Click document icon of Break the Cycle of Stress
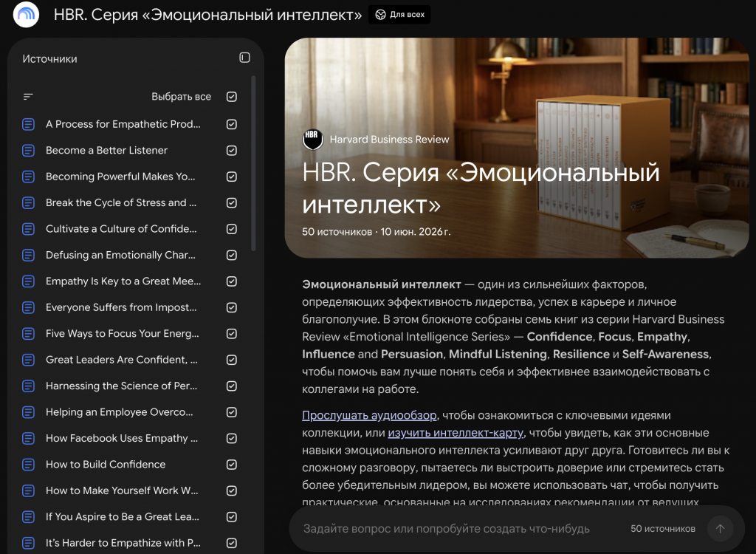The width and height of the screenshot is (756, 554). (29, 202)
